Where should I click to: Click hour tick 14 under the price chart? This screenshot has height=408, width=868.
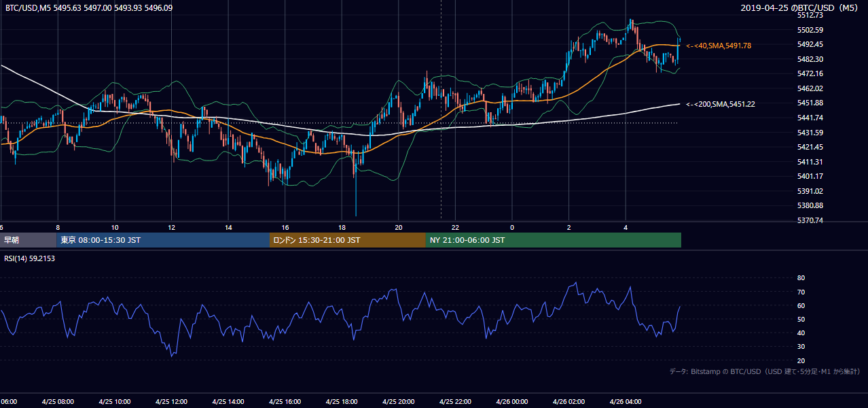228,227
